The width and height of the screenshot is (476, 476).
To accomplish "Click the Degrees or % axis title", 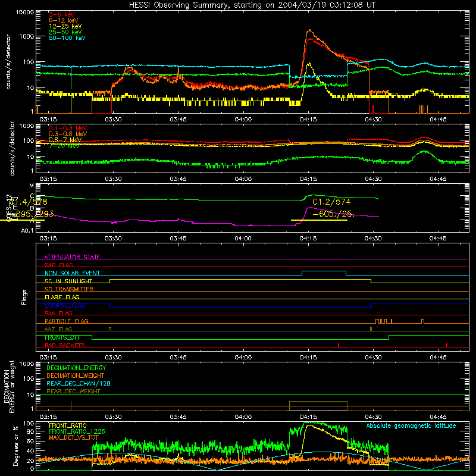I will pyautogui.click(x=15, y=446).
